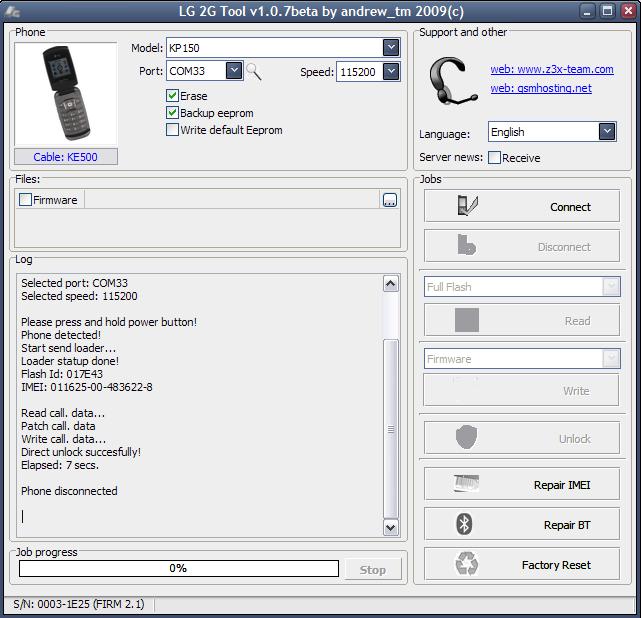The height and width of the screenshot is (618, 641).
Task: Open the gsmhosting.net link
Action: (x=541, y=88)
